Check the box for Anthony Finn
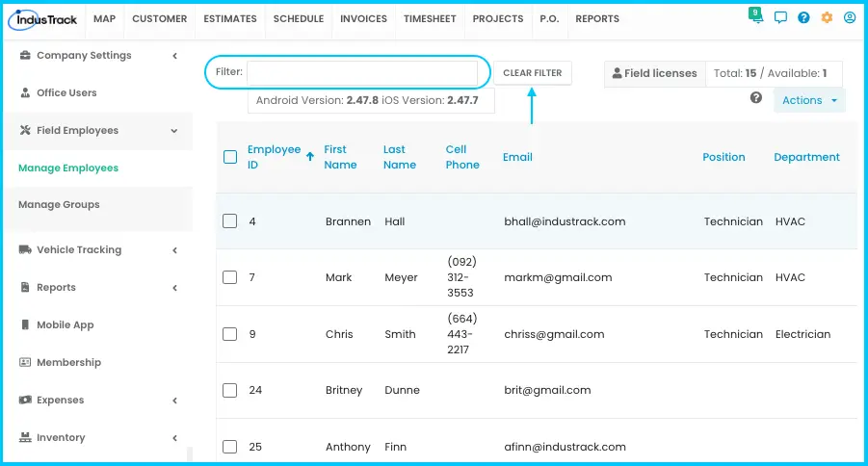 pyautogui.click(x=229, y=447)
